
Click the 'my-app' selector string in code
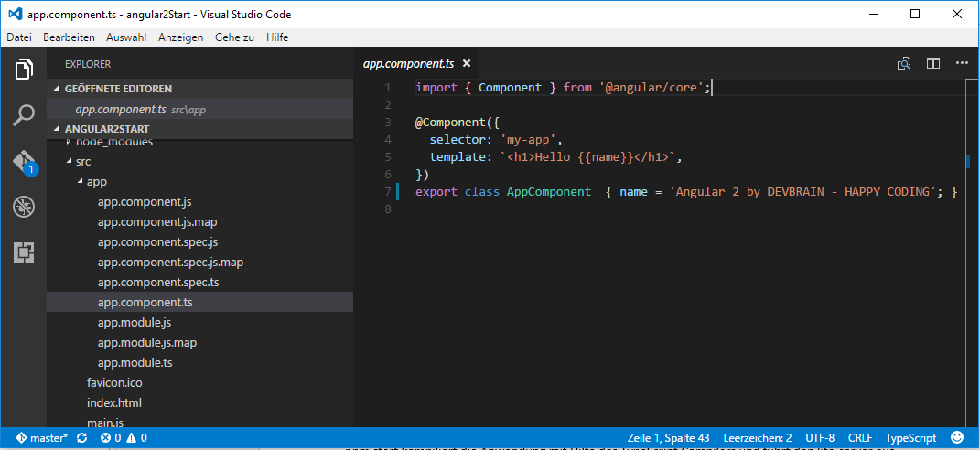click(x=528, y=139)
